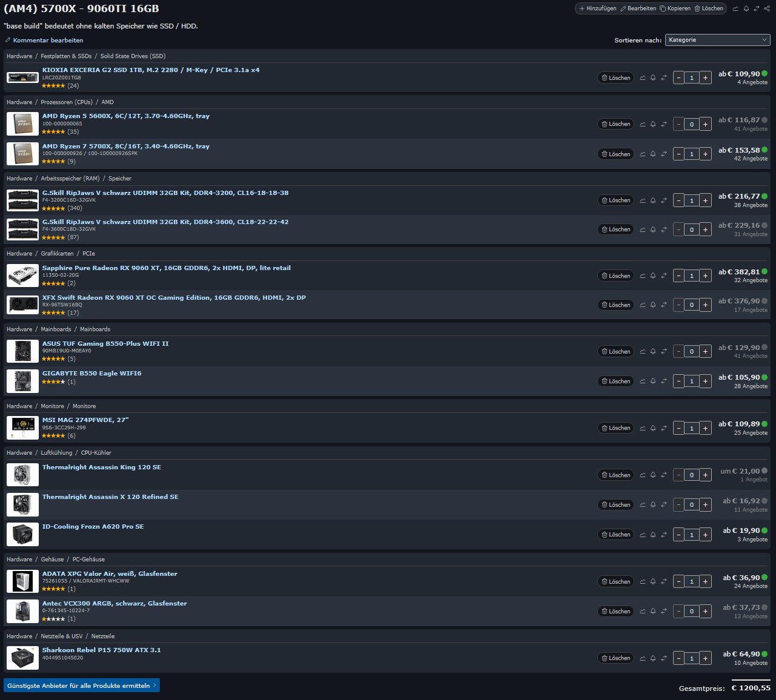Set price alert for Sharkoon Rebel P15 750W

653,658
